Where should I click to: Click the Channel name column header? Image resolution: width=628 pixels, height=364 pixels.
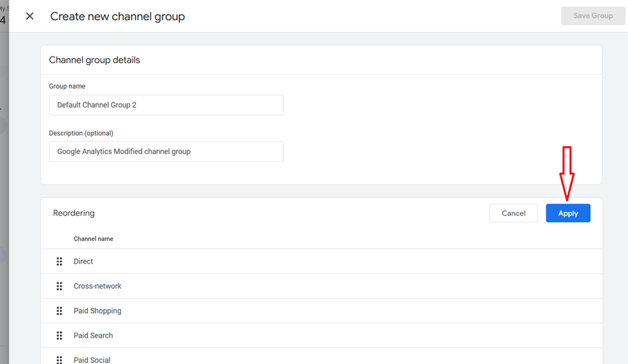tap(93, 239)
